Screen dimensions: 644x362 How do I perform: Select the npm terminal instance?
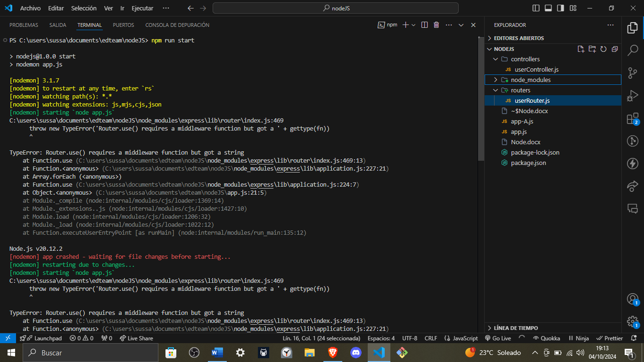pyautogui.click(x=388, y=25)
